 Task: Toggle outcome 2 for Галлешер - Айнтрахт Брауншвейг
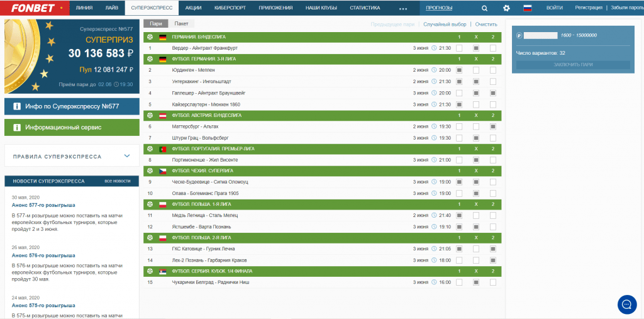(493, 93)
